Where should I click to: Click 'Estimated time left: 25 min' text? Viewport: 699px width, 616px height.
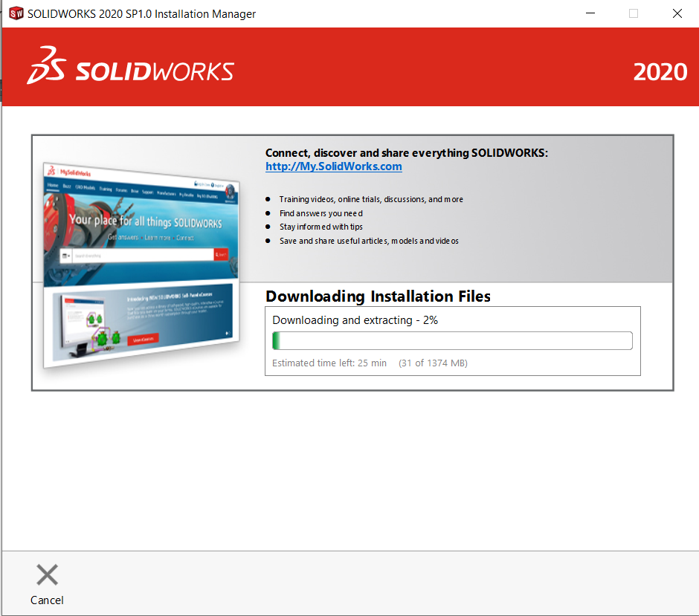pos(329,363)
